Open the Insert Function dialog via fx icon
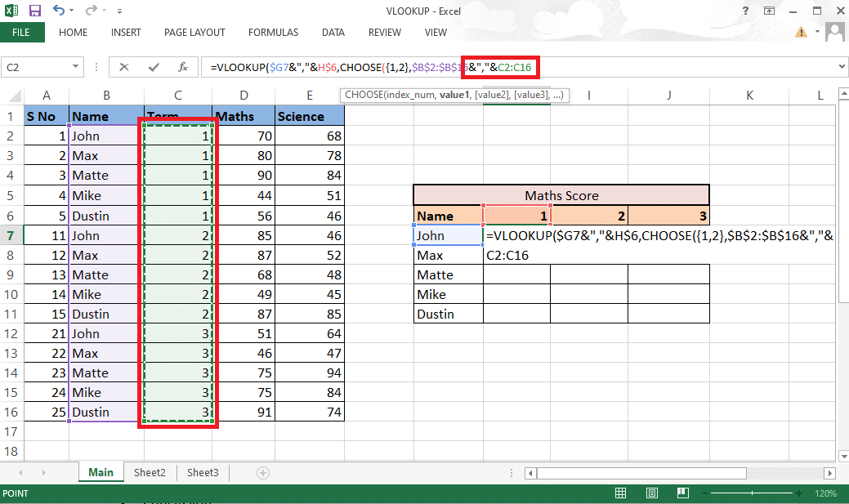 [183, 66]
